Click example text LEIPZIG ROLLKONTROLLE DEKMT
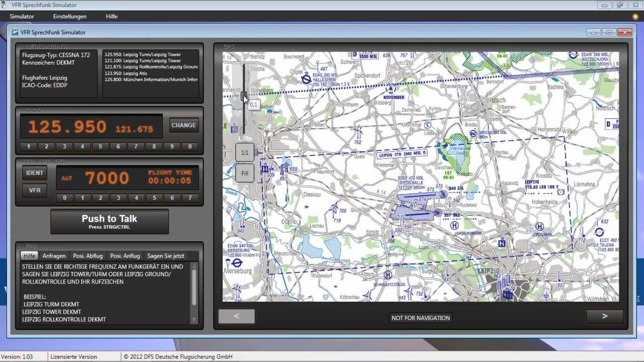The width and height of the screenshot is (644, 362). [x=64, y=319]
